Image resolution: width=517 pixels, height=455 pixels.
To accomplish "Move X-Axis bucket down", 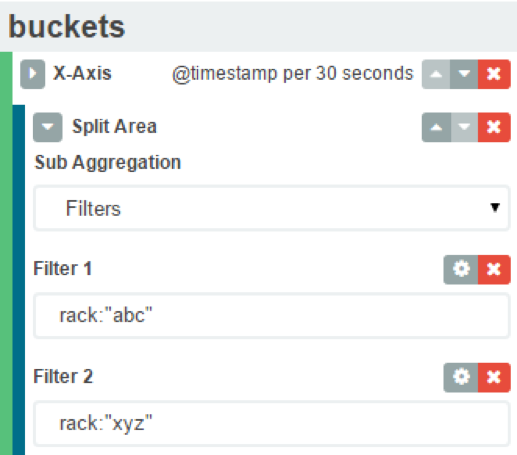I will pyautogui.click(x=464, y=74).
